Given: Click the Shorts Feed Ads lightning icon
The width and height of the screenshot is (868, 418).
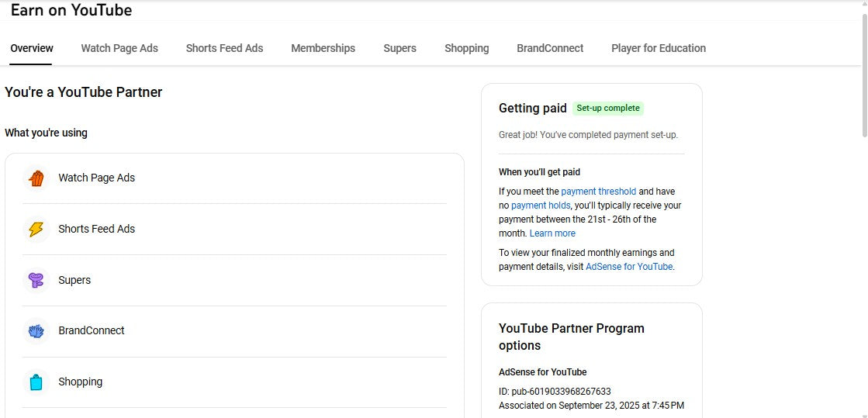Looking at the screenshot, I should [x=36, y=230].
